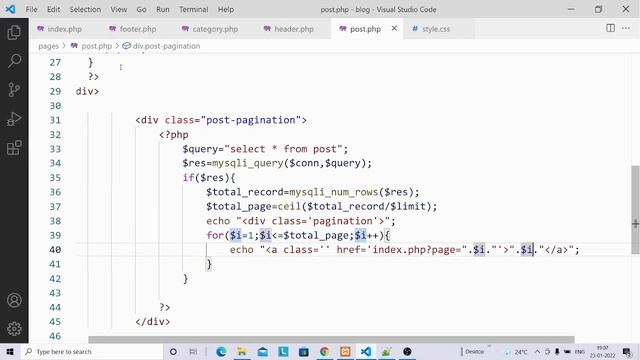Switch to the style.css tab
This screenshot has width=640, height=360.
coord(436,29)
